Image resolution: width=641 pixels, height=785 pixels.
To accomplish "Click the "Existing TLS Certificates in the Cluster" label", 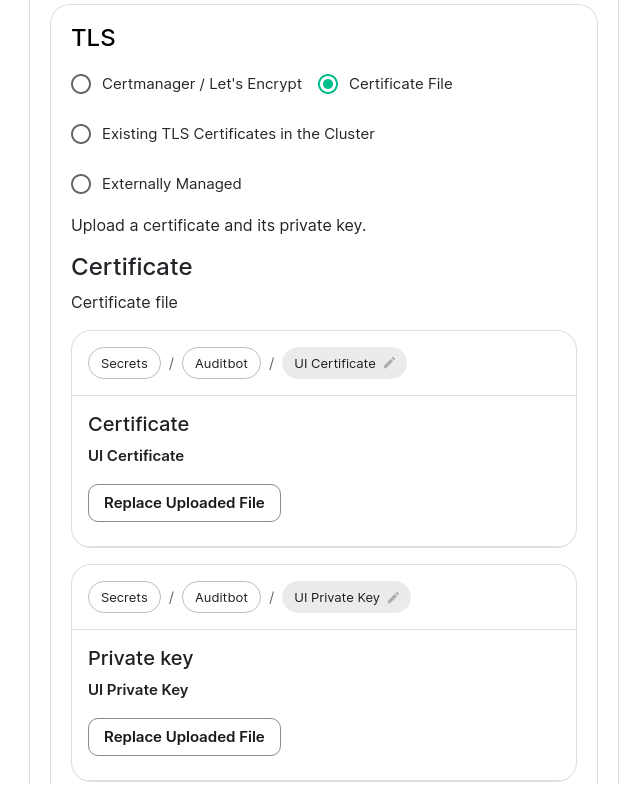I will pyautogui.click(x=238, y=134).
